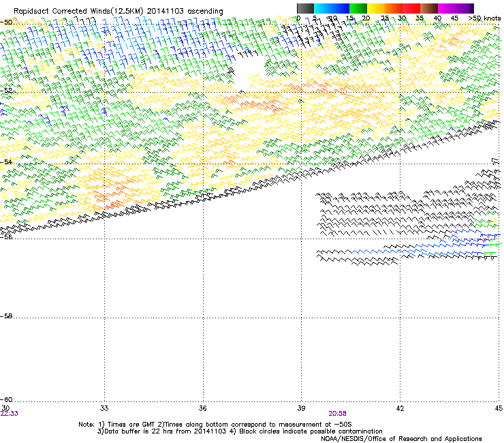
Task: Click the -58 latitude axis label
Action: click(6, 316)
